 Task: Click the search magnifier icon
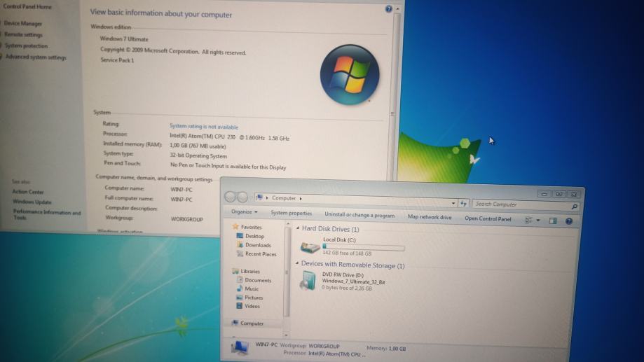(x=575, y=207)
